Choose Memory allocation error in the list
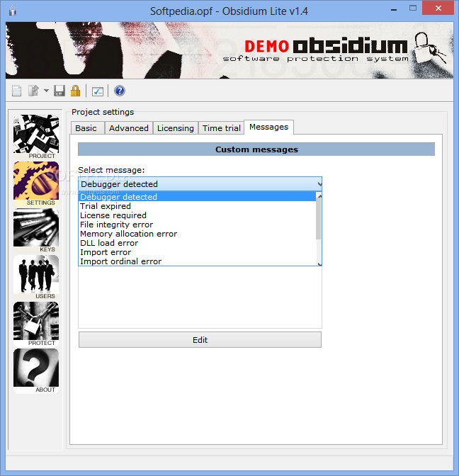The width and height of the screenshot is (459, 476). [x=198, y=234]
